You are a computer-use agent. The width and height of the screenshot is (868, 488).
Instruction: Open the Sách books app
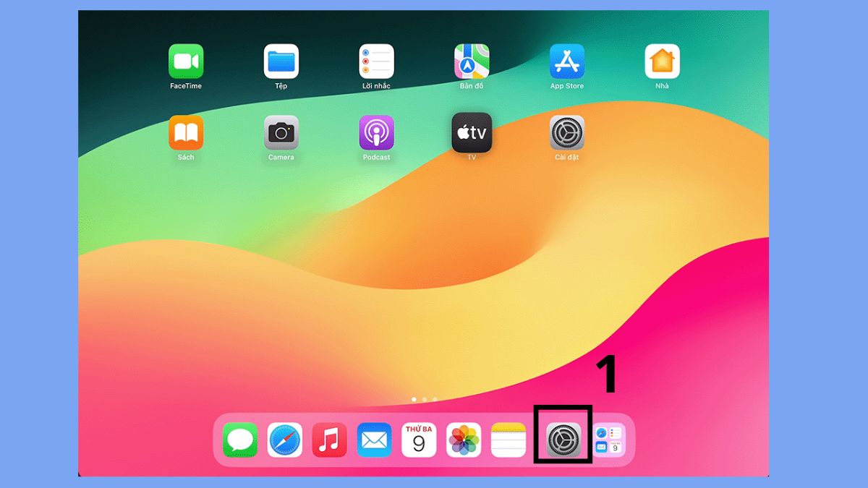[x=186, y=134]
